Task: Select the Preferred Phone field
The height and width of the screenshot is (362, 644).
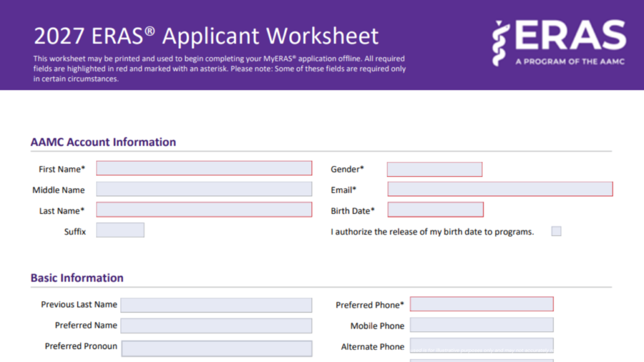Action: pos(482,304)
